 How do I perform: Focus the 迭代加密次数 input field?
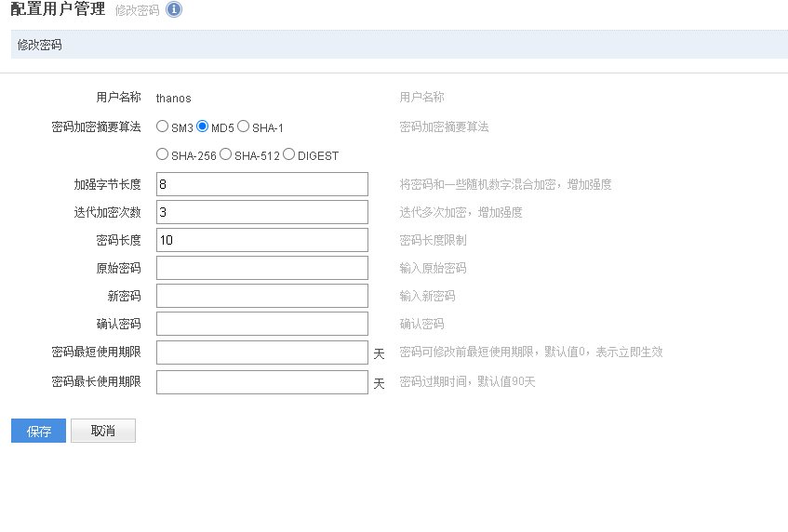[x=262, y=212]
